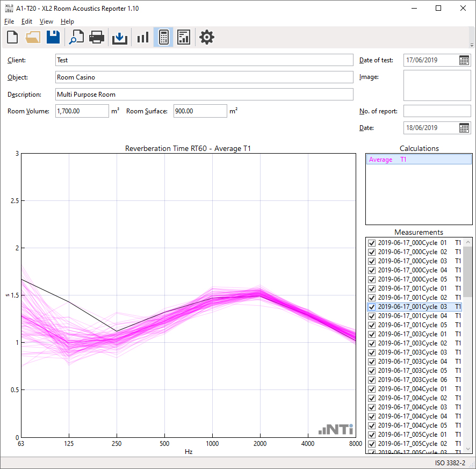Expand the report Date calendar picker

point(464,128)
